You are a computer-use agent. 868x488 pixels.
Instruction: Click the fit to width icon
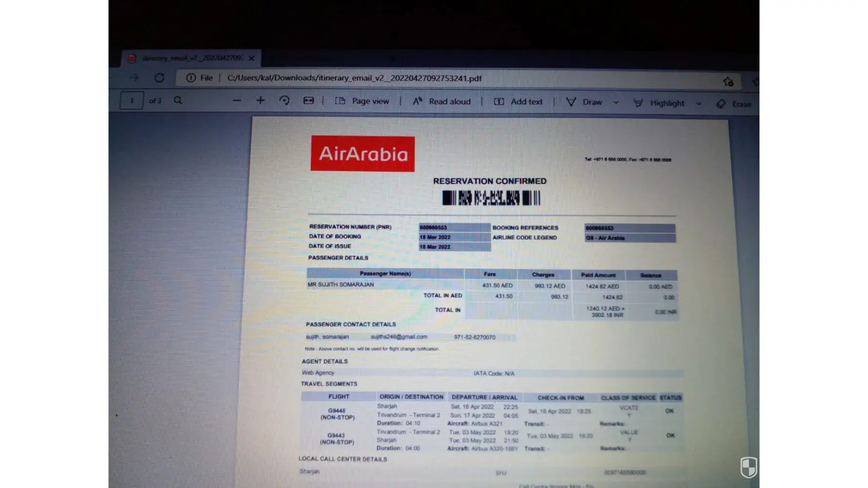pos(309,100)
